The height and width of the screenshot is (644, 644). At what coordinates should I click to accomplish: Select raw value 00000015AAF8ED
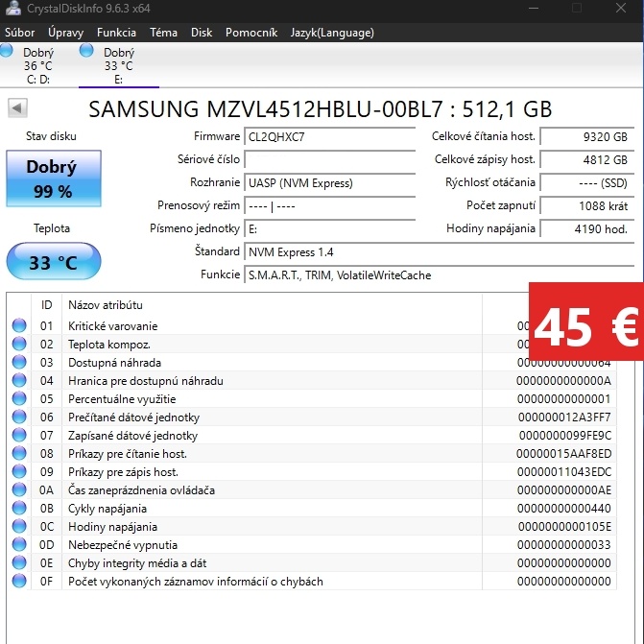(563, 453)
